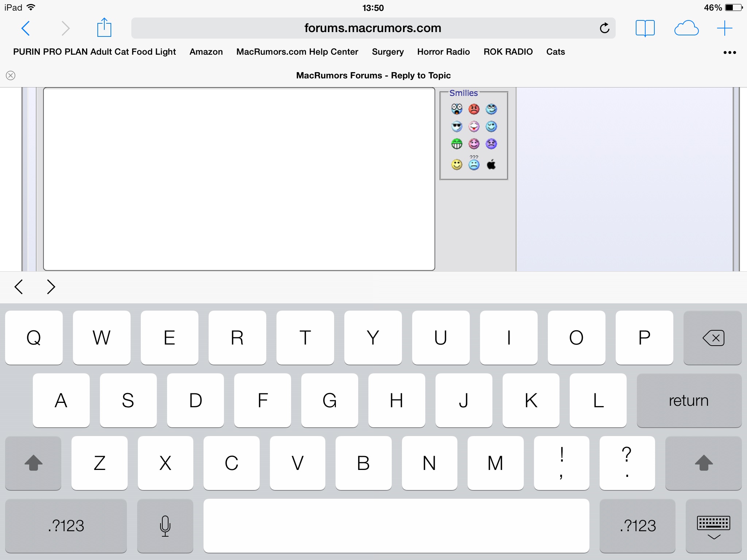Insert the cool sunglasses smiley
The height and width of the screenshot is (560, 747).
pyautogui.click(x=457, y=127)
